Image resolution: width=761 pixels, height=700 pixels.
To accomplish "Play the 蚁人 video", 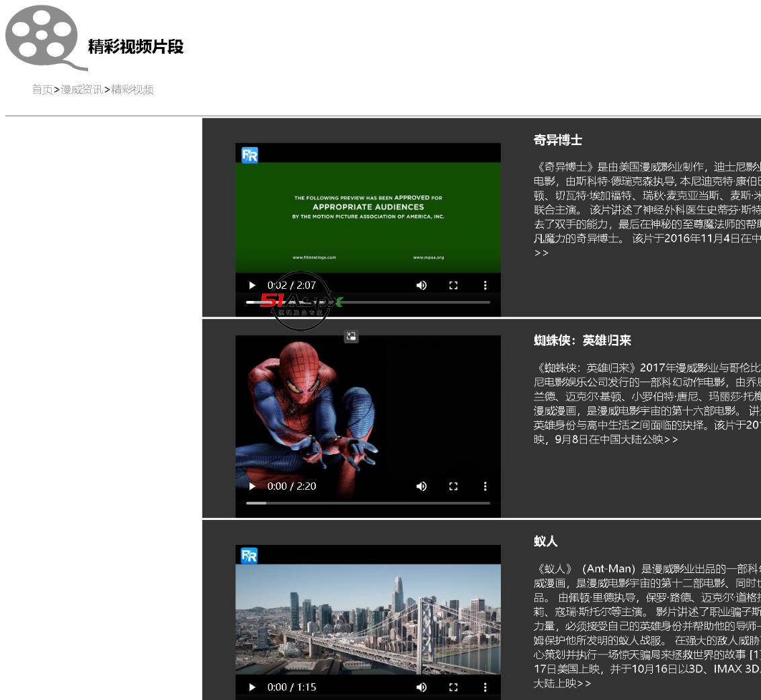I will pyautogui.click(x=252, y=687).
